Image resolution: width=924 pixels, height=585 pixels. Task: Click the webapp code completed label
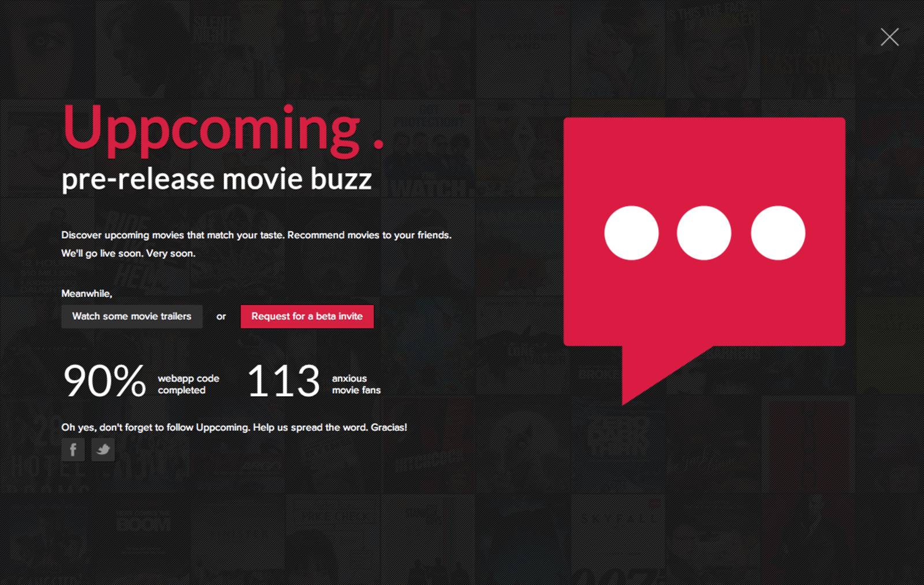188,384
